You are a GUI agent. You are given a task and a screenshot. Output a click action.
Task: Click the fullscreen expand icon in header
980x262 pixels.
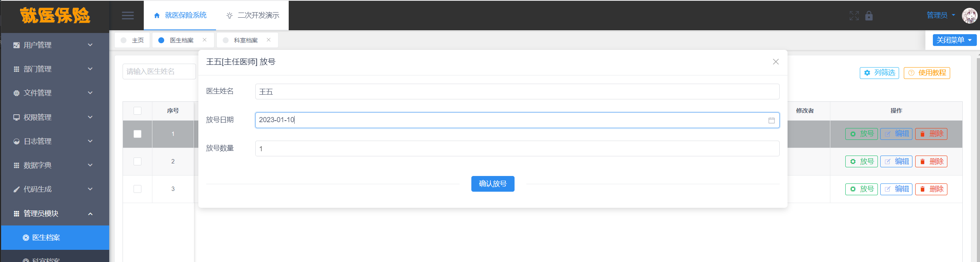(x=854, y=16)
